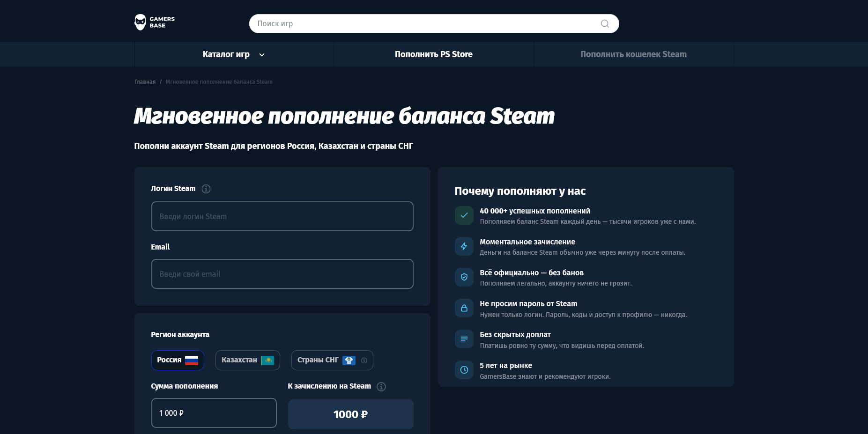Click the Russia flag icon
Screen dimensions: 868x434
click(192, 360)
